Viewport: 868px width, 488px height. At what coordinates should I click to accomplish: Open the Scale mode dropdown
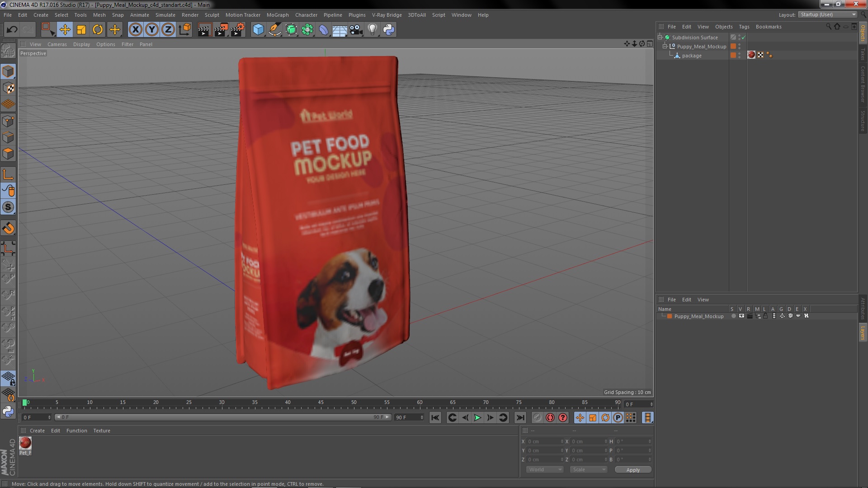(x=588, y=470)
